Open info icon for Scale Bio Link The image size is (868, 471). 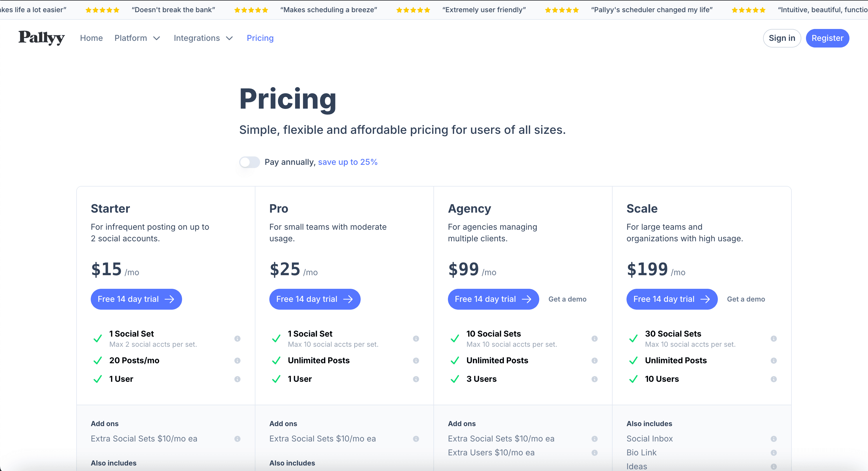tap(774, 453)
